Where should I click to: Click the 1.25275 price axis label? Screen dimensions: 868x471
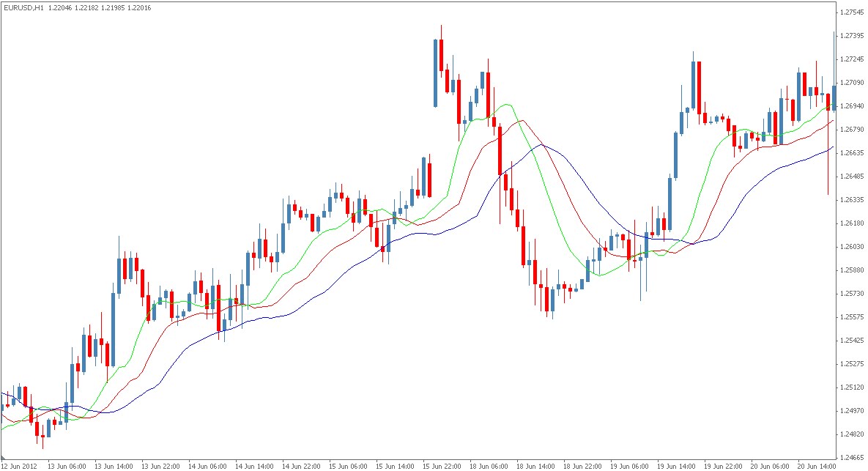pyautogui.click(x=852, y=364)
